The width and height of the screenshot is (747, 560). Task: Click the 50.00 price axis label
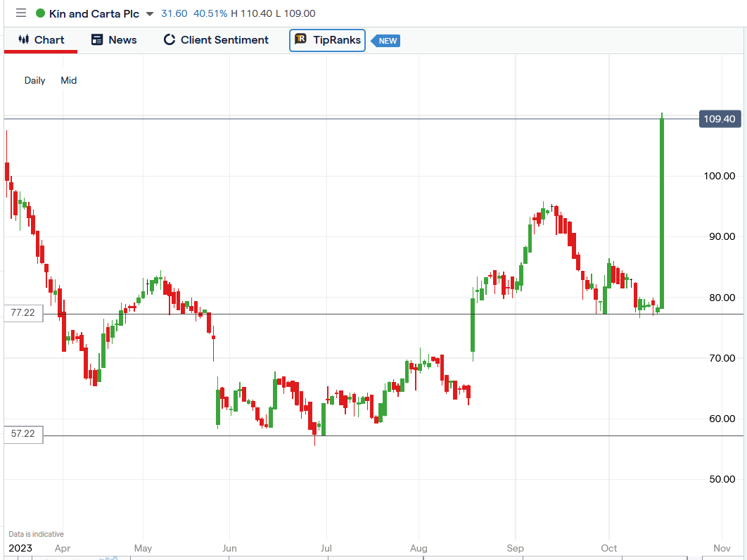coord(722,480)
